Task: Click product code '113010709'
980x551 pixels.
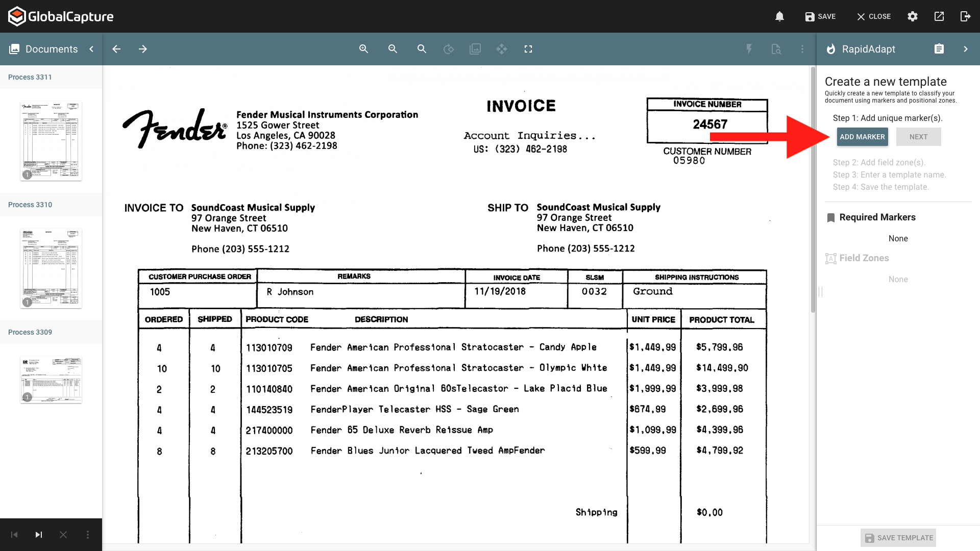Action: pos(269,348)
